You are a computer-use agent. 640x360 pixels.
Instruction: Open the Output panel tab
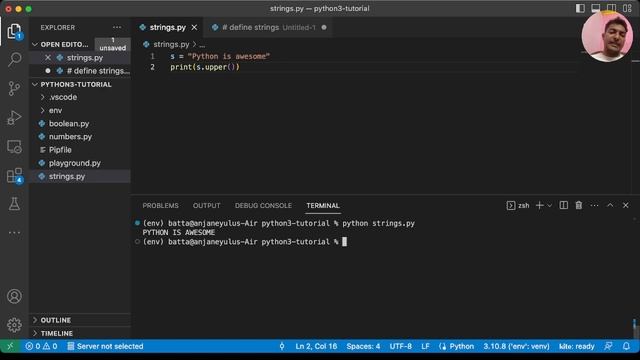(207, 205)
